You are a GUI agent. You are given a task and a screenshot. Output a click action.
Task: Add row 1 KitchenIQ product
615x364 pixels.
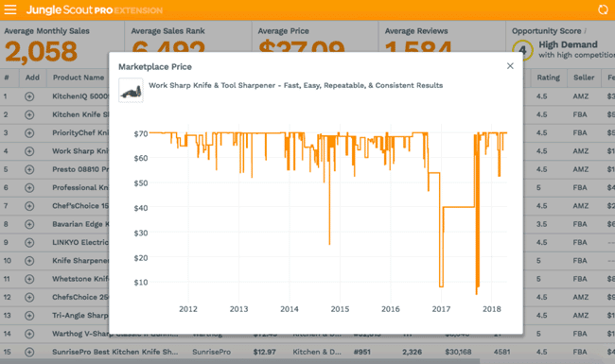tap(29, 96)
